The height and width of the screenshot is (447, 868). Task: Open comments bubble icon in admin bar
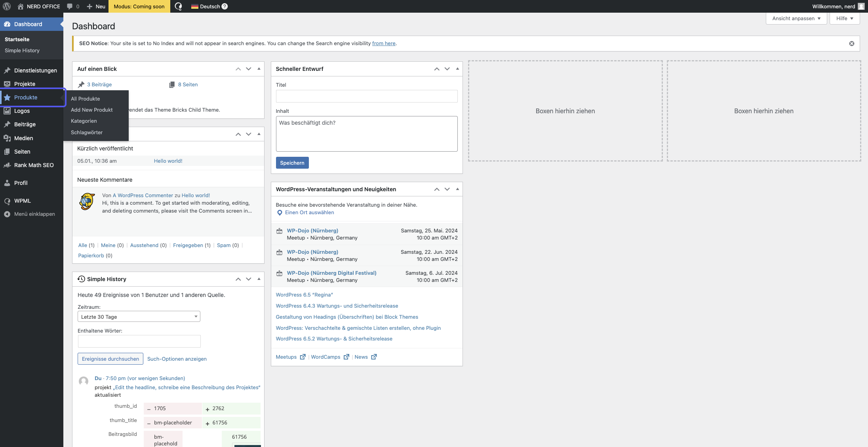coord(70,6)
